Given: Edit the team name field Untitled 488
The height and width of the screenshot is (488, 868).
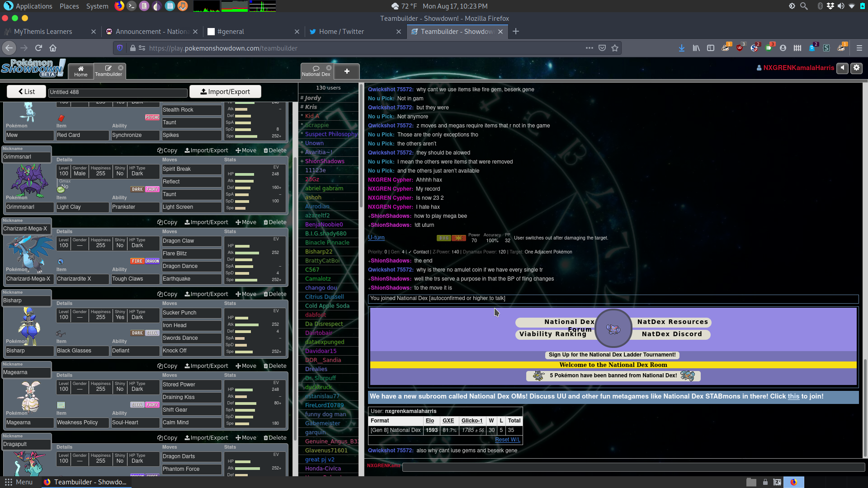Looking at the screenshot, I should pos(118,92).
